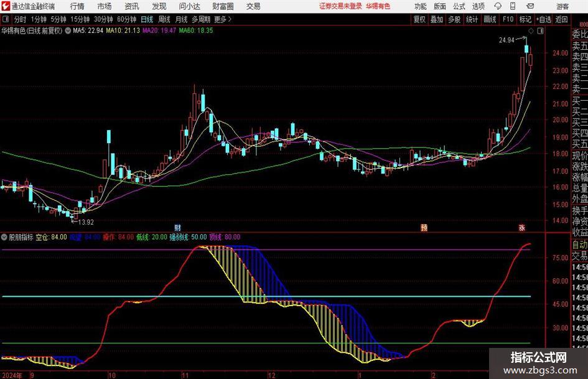The width and height of the screenshot is (588, 379).
Task: Click the 叠加 overlay toolbar button
Action: click(437, 19)
